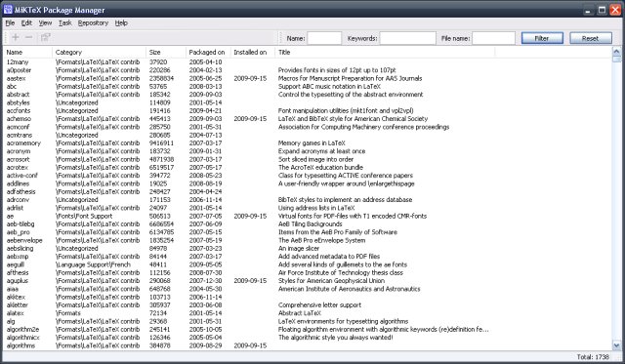Focus the File name filter input field
This screenshot has height=364, width=625.
[493, 38]
